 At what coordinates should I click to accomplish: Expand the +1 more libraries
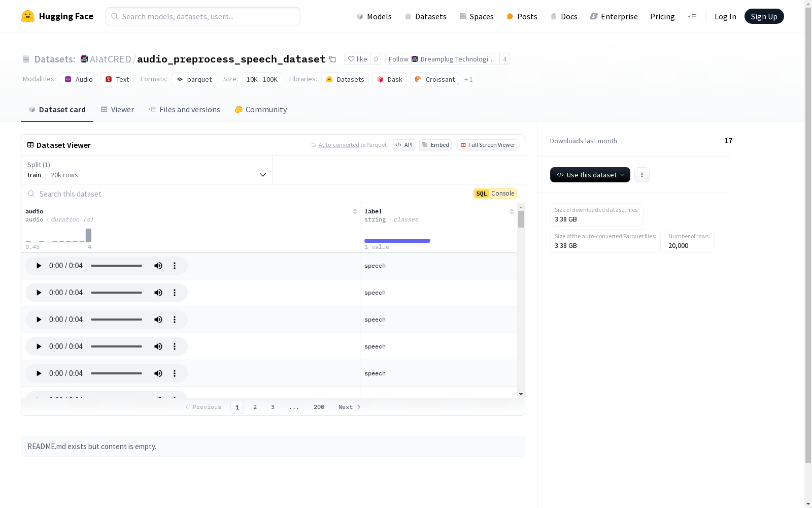click(x=468, y=79)
